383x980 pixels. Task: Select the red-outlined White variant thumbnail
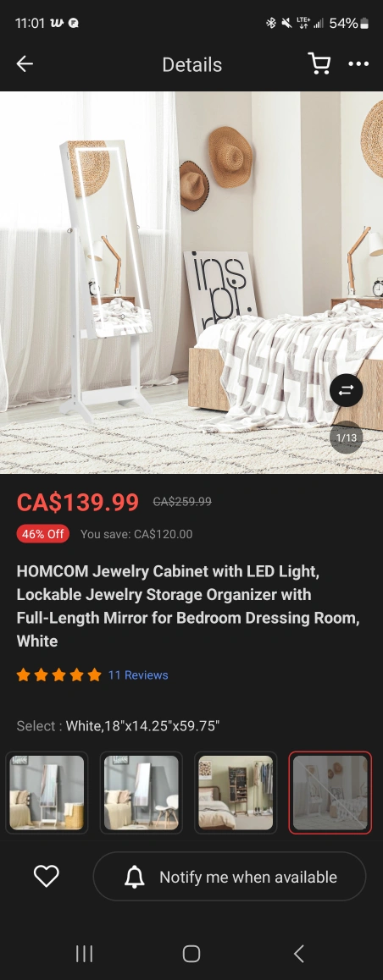(x=330, y=792)
